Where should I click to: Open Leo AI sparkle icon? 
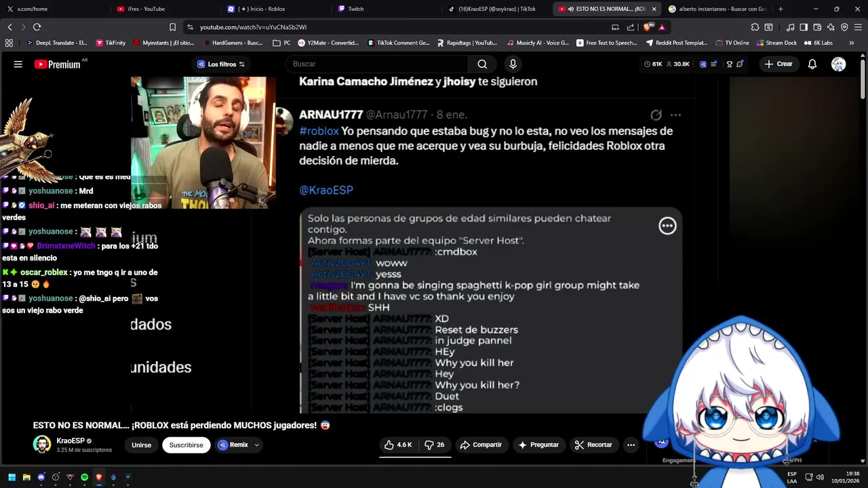click(x=831, y=27)
